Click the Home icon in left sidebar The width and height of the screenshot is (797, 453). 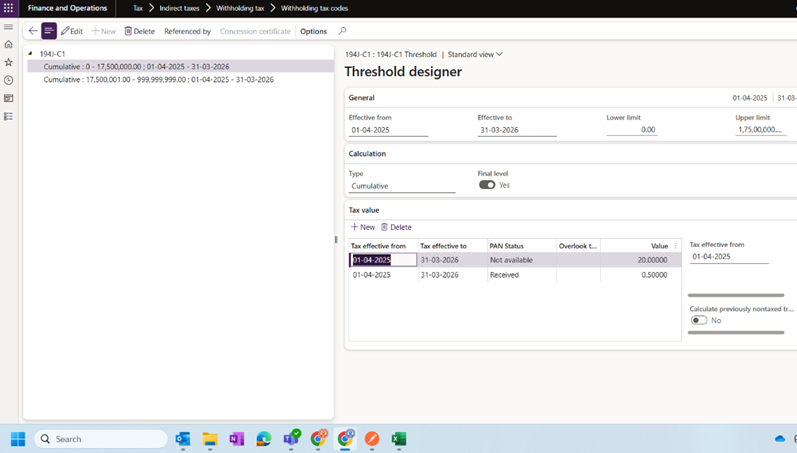tap(9, 45)
